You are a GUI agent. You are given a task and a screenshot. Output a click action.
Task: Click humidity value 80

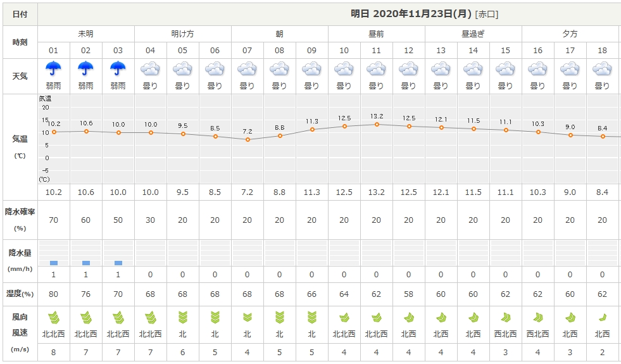[53, 294]
